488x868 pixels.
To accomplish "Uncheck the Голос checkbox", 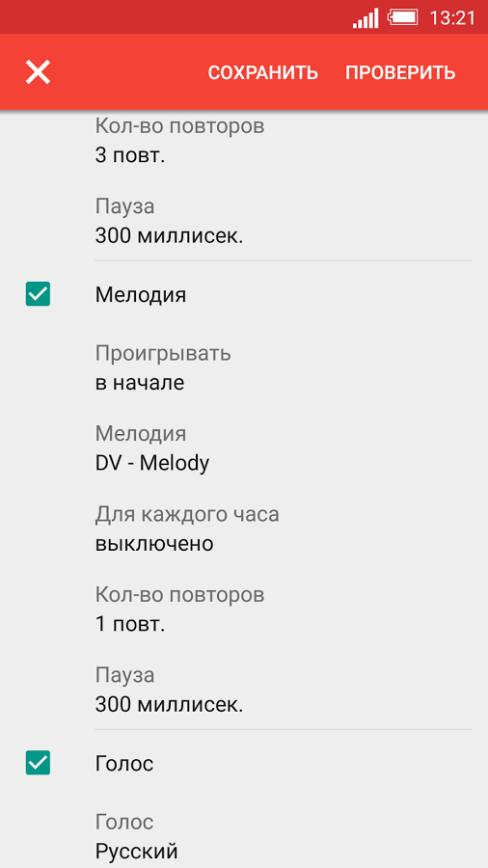I will pyautogui.click(x=38, y=762).
